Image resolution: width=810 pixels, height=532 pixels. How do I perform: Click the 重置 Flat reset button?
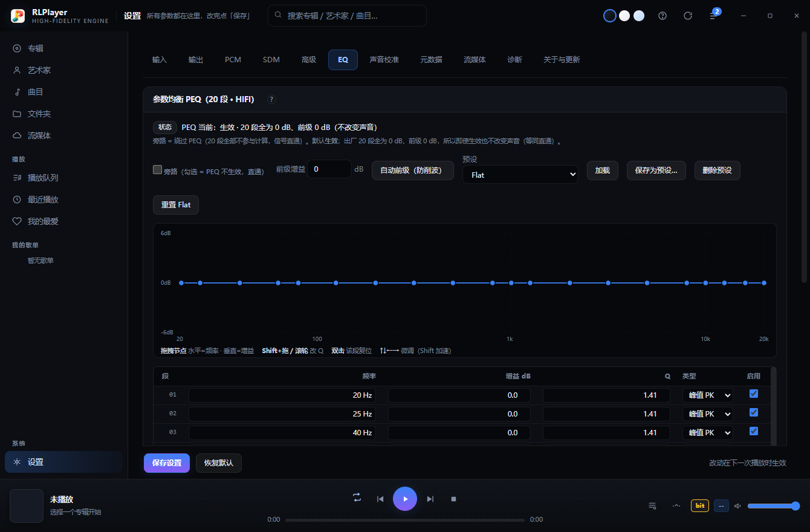tap(176, 205)
